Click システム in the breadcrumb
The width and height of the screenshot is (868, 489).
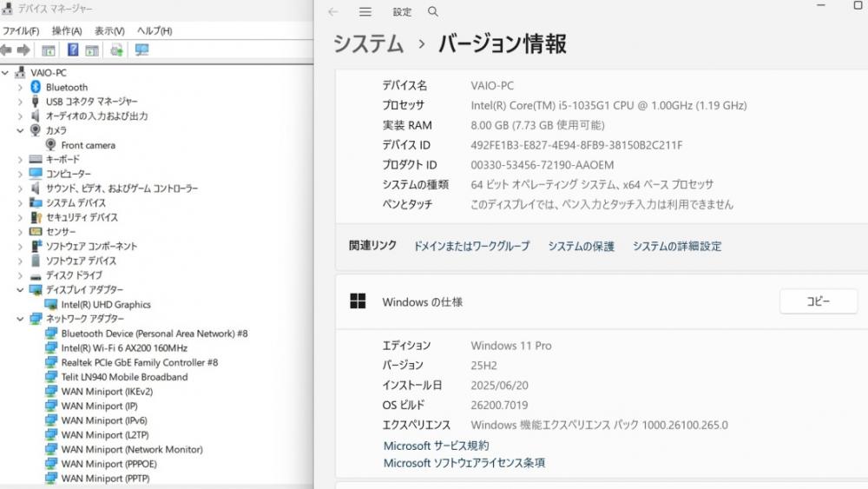tap(368, 43)
